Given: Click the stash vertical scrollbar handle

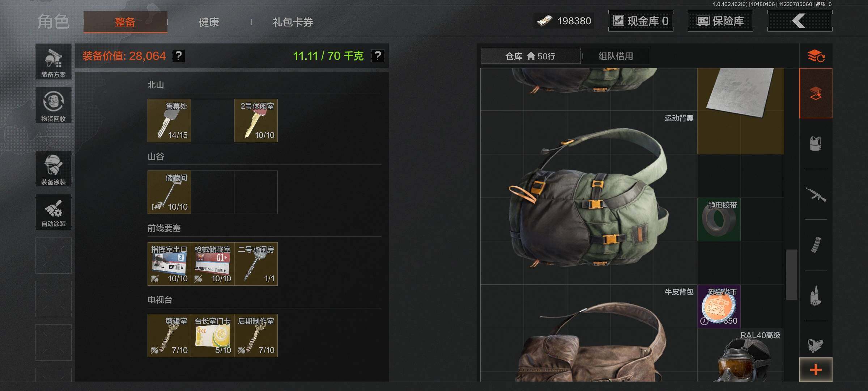Looking at the screenshot, I should tap(792, 274).
